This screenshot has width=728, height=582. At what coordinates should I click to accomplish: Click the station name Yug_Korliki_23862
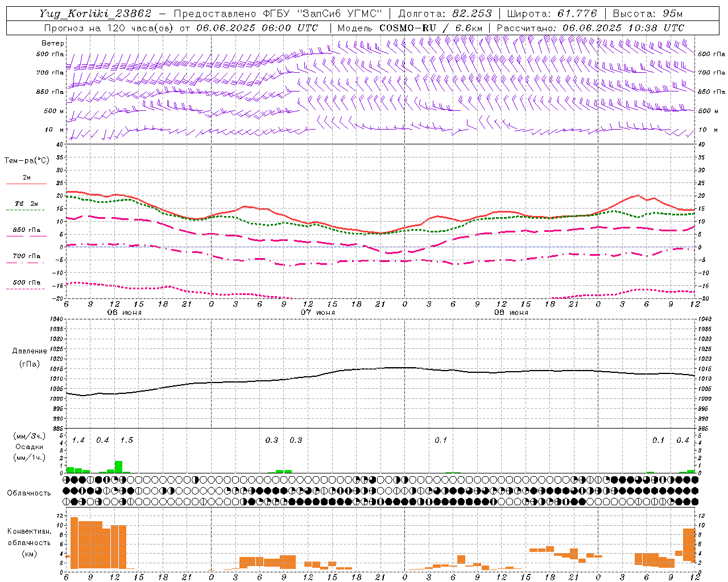click(95, 14)
